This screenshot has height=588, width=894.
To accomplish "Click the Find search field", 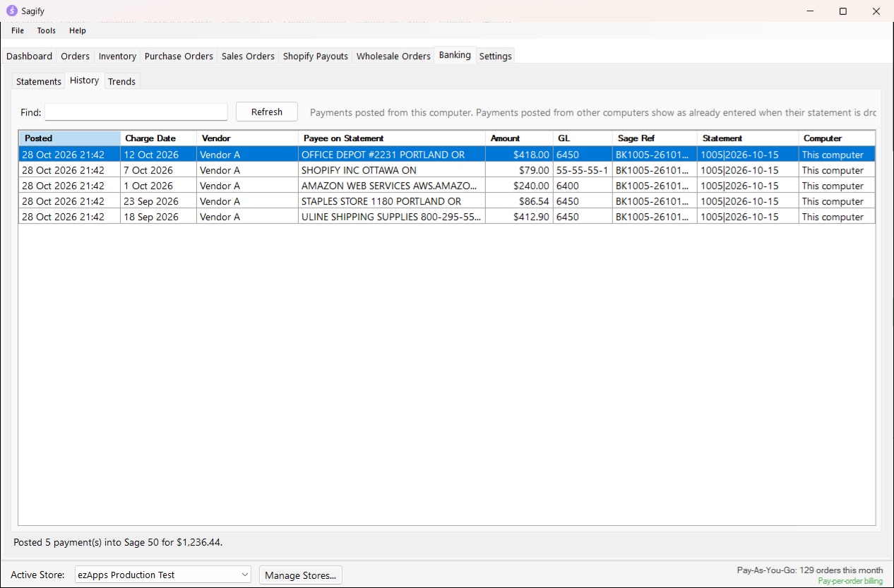I will [x=136, y=112].
